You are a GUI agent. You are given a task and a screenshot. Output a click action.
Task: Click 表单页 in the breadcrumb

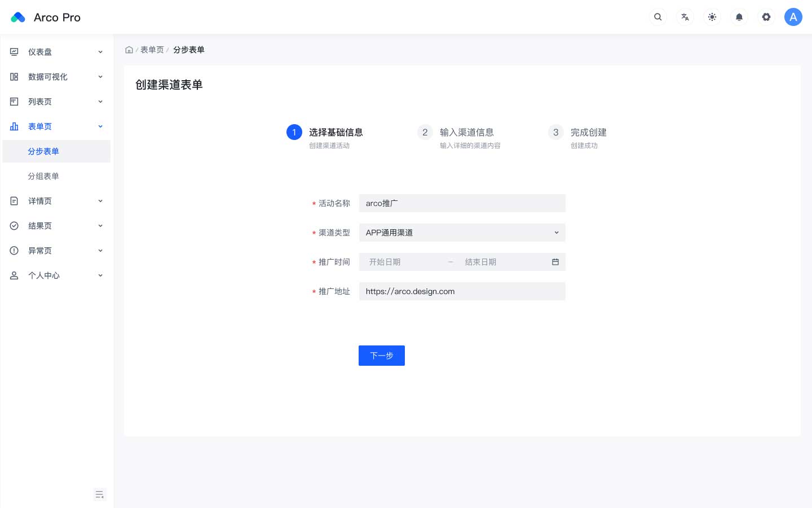pyautogui.click(x=152, y=50)
